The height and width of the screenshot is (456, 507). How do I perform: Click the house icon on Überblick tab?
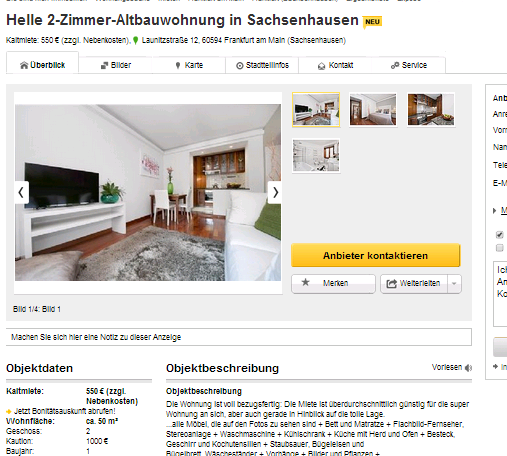[x=24, y=65]
